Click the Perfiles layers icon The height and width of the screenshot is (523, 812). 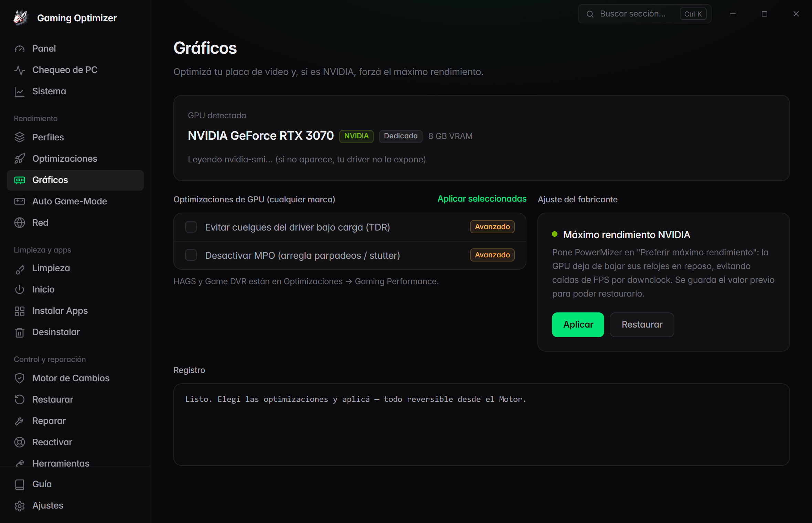tap(20, 137)
